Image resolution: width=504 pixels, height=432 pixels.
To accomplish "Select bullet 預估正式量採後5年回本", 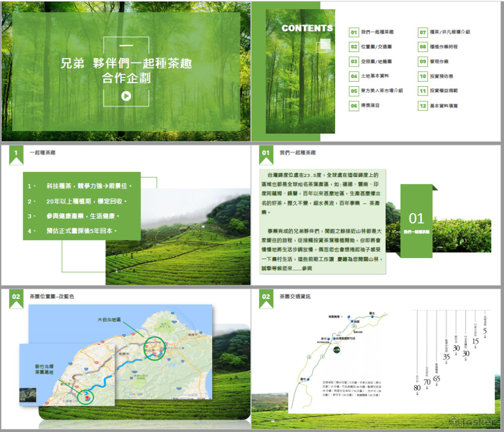I will 82,231.
